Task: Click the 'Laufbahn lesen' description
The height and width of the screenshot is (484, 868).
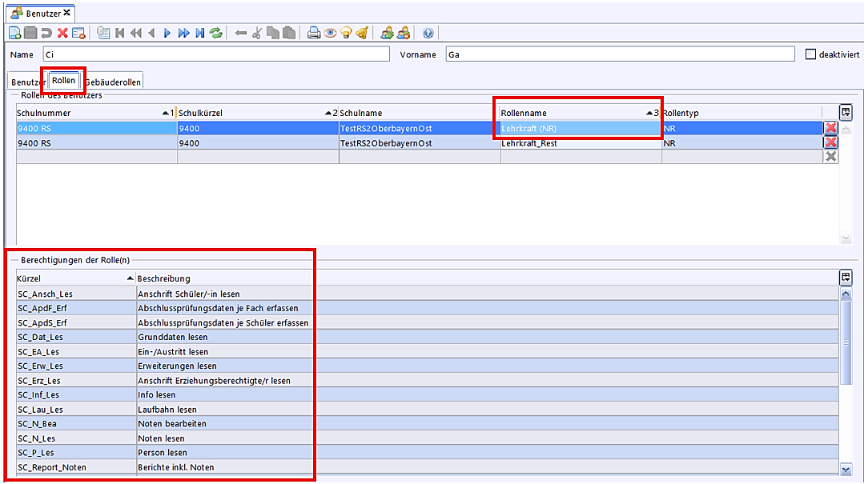Action: tap(167, 410)
